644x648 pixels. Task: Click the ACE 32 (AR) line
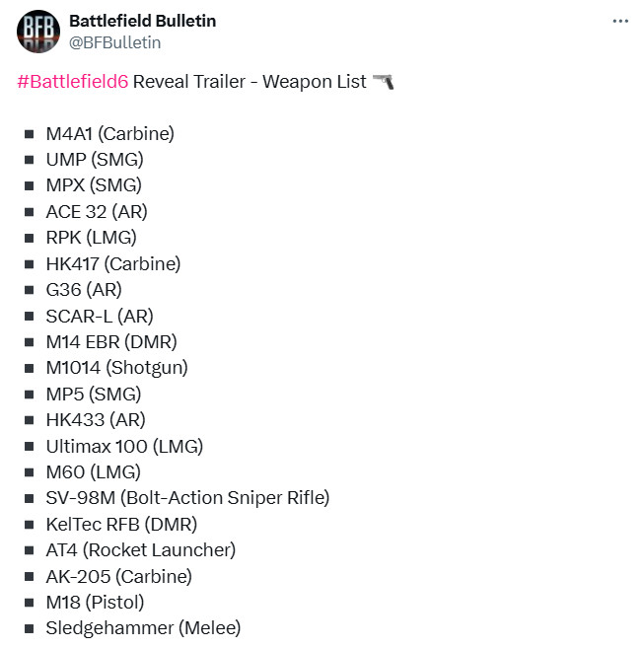[x=97, y=212]
